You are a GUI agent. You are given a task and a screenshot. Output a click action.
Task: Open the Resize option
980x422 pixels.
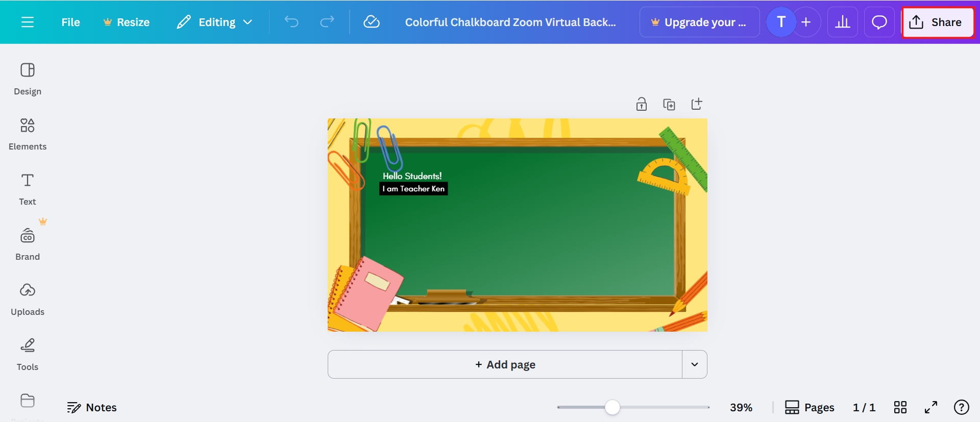126,22
